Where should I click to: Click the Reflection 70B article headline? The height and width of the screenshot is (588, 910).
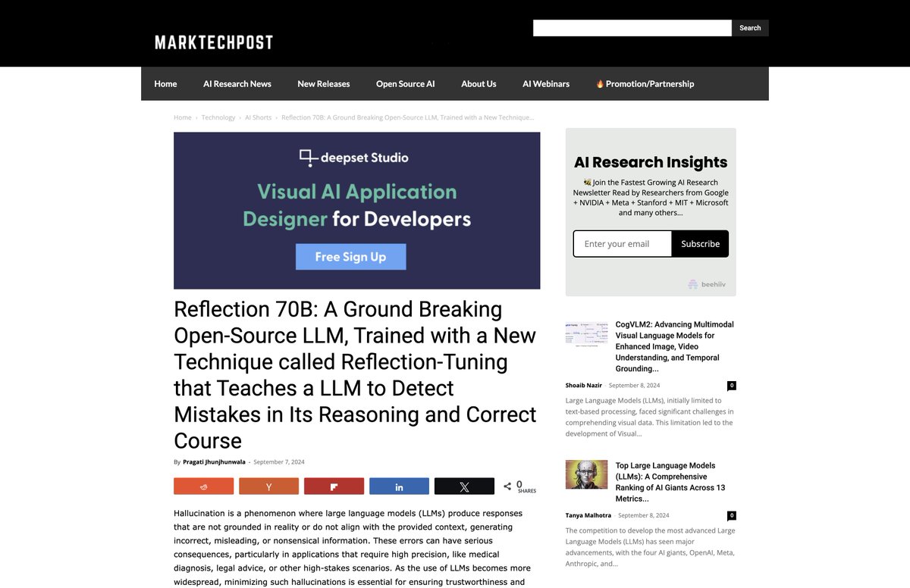[x=355, y=375]
